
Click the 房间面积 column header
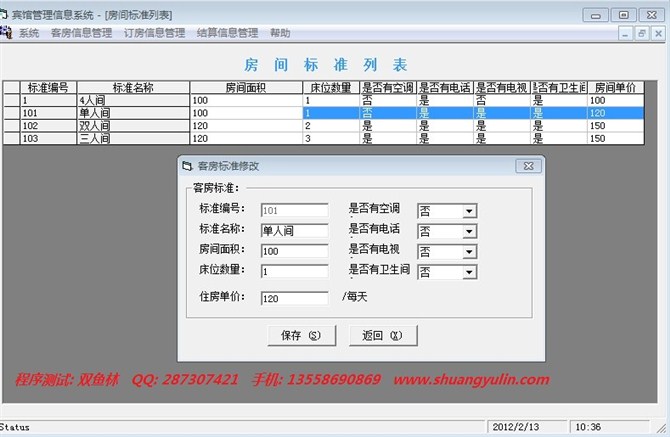pyautogui.click(x=246, y=88)
